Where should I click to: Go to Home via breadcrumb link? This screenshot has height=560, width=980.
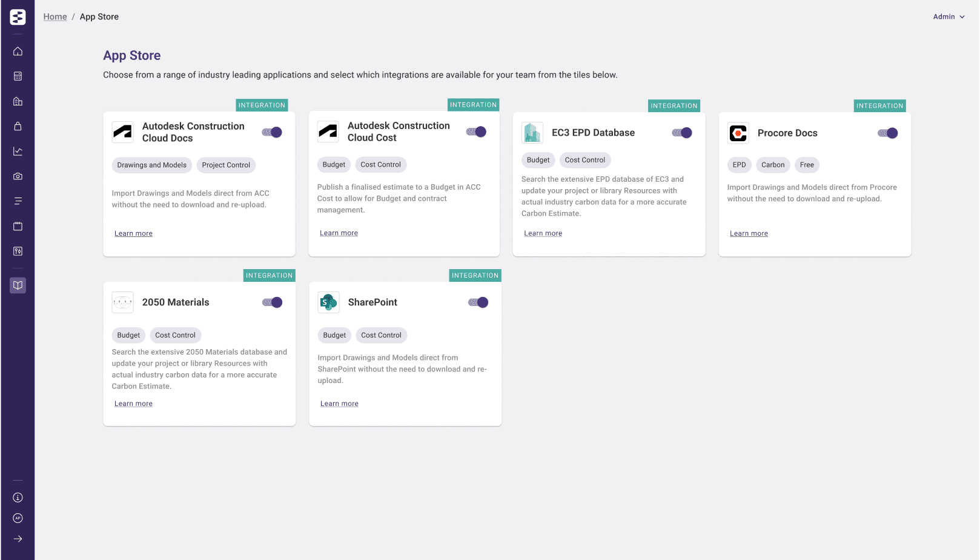coord(55,17)
